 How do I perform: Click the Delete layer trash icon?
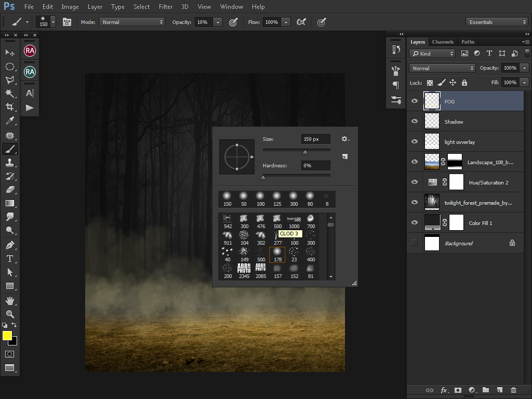point(513,390)
